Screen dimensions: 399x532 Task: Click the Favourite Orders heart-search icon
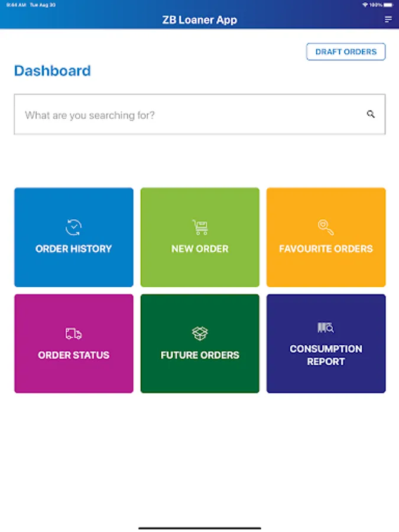[x=326, y=228]
